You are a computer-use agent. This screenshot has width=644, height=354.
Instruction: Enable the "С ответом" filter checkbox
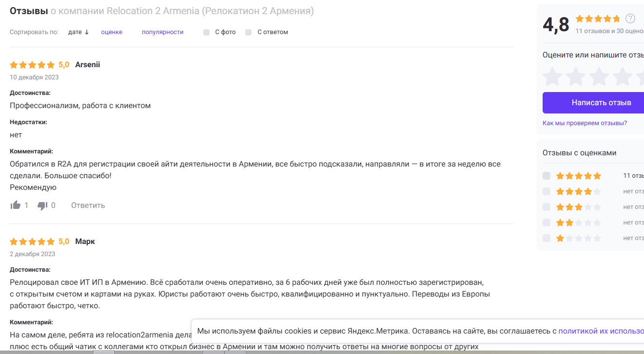pyautogui.click(x=249, y=32)
